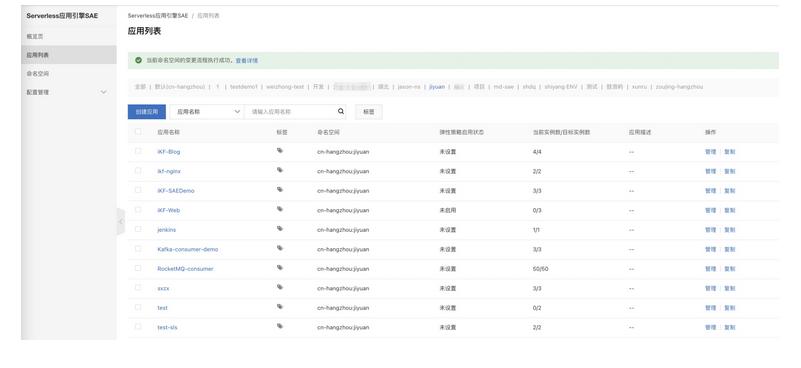Toggle the select-all checkbox in the table header
801x368 pixels.
tap(138, 131)
